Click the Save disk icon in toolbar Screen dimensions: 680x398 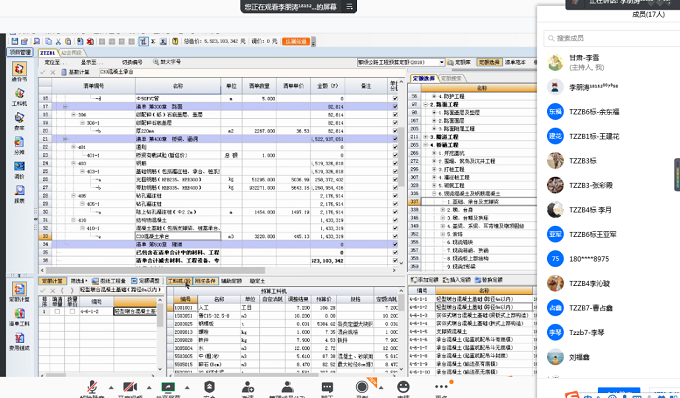pyautogui.click(x=15, y=41)
